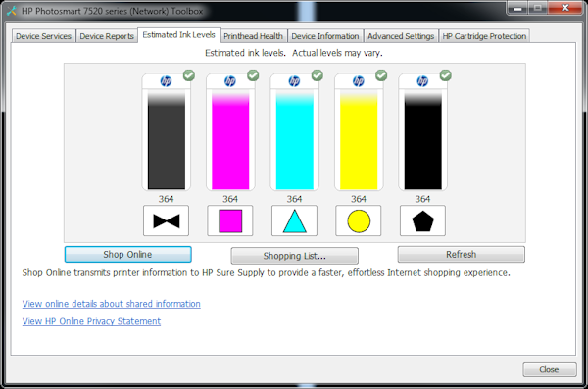This screenshot has height=389, width=588.
Task: Click HP logo on photo black cartridge
Action: pyautogui.click(x=167, y=81)
